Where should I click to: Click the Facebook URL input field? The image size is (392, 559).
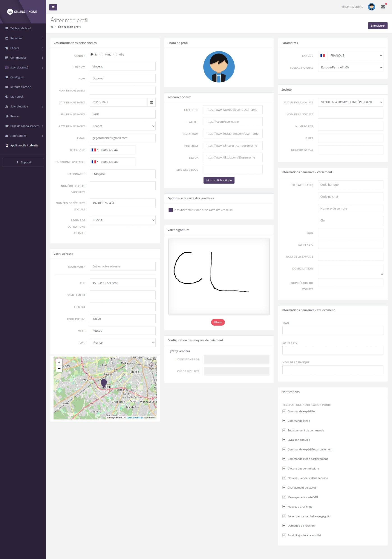point(233,110)
